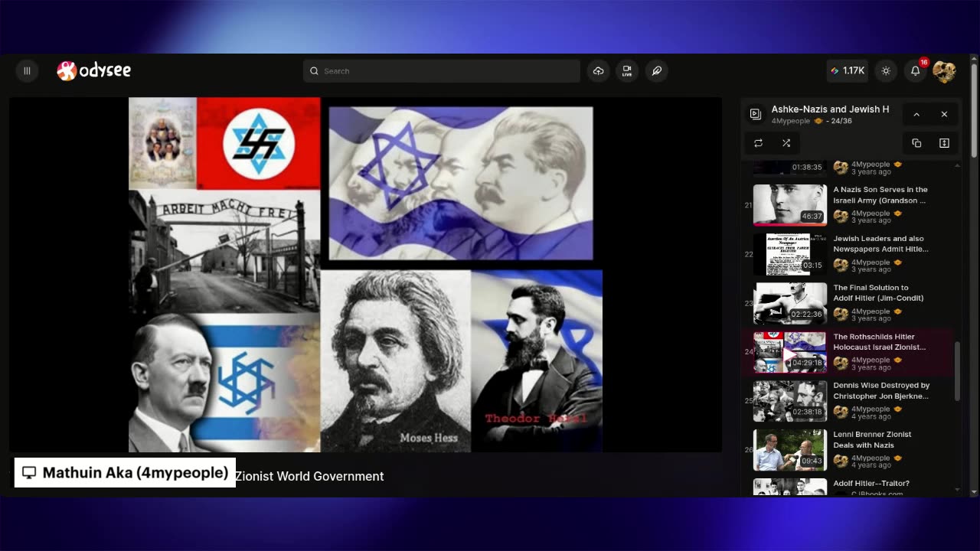This screenshot has width=980, height=551.
Task: Open 4Mypeople channel avatar on item 22
Action: point(841,266)
